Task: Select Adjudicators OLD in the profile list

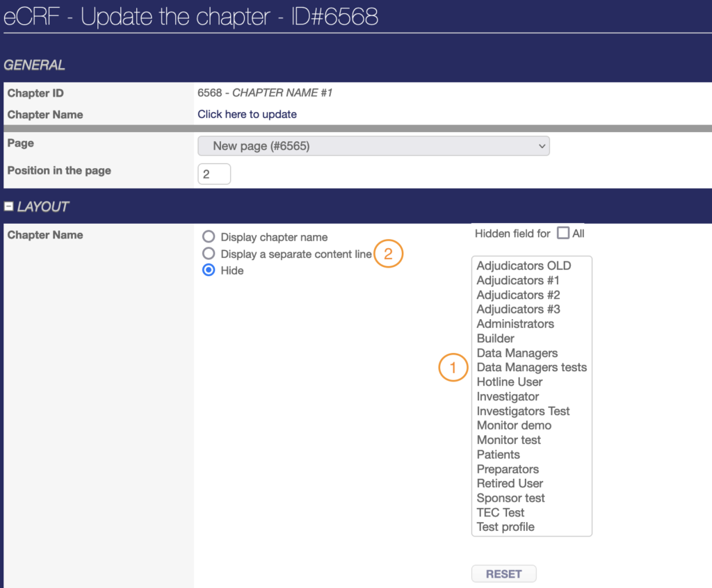Action: click(524, 266)
